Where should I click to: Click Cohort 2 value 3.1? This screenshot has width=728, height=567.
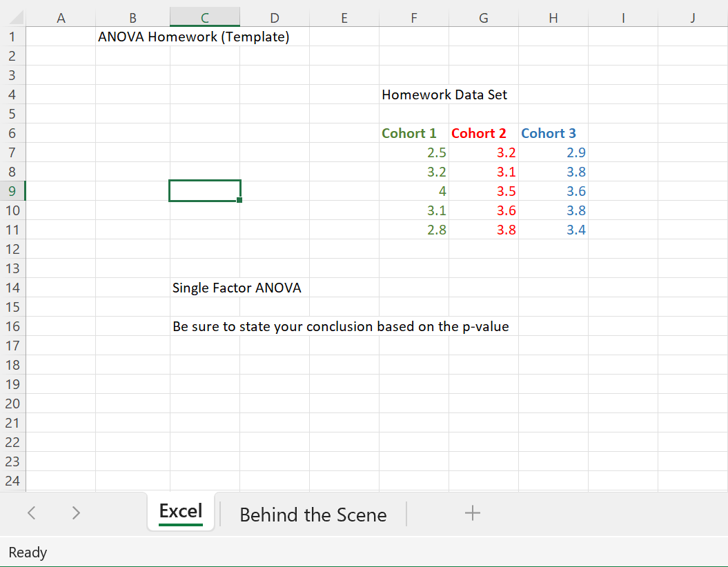pos(483,172)
